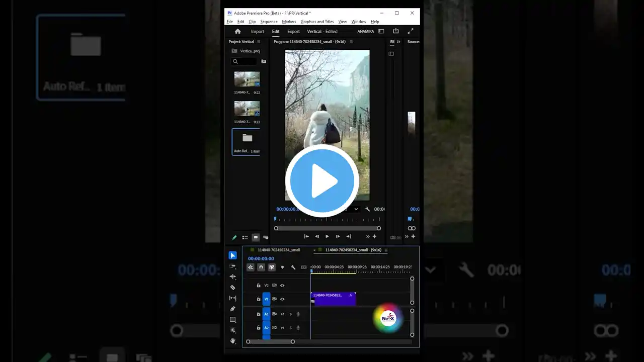Open the Window menu

[359, 22]
